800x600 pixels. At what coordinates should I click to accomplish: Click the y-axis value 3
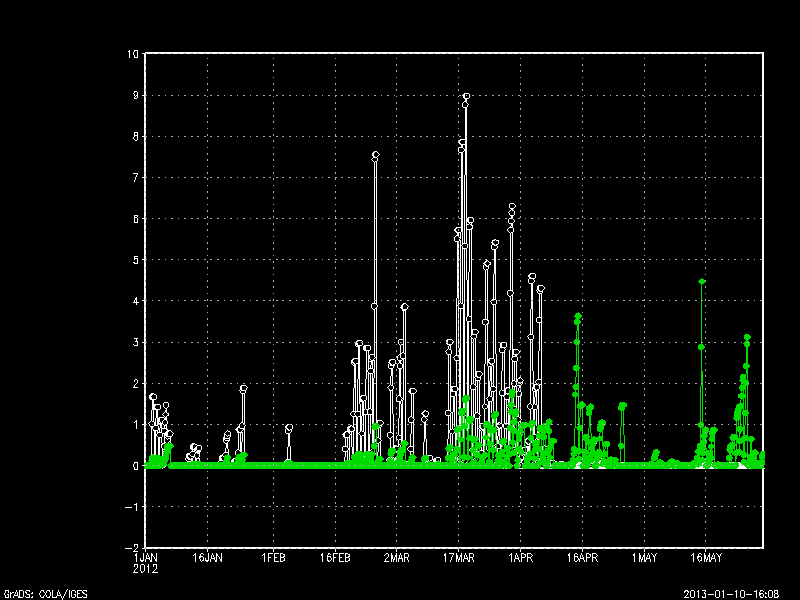click(136, 342)
